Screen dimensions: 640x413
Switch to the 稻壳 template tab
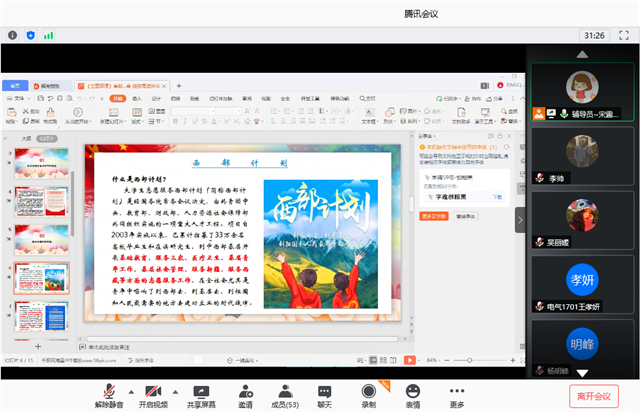pos(51,86)
